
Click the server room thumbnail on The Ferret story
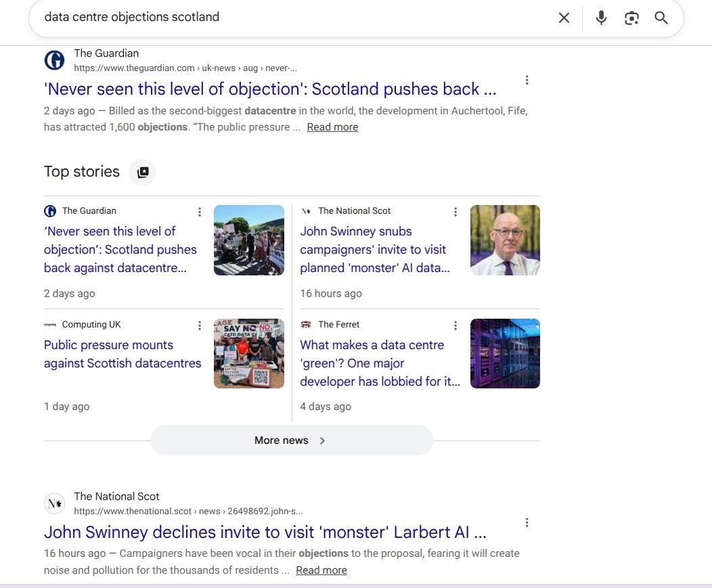click(x=505, y=353)
